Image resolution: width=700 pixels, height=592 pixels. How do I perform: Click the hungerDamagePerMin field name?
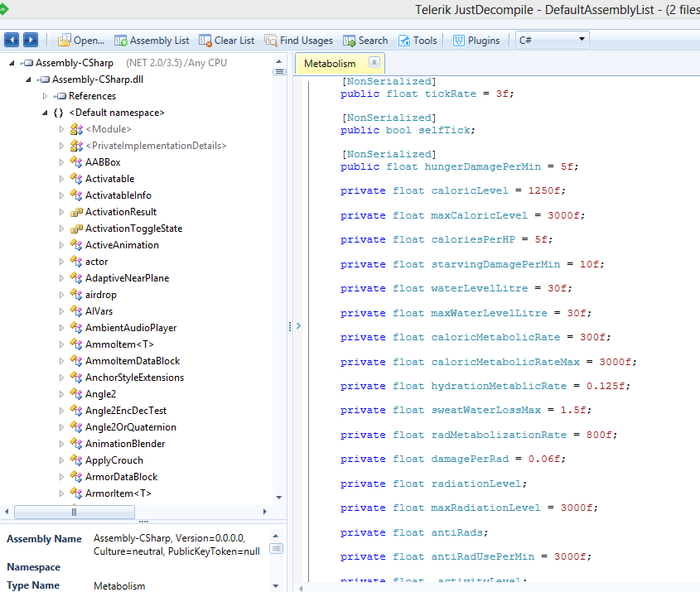pos(483,166)
